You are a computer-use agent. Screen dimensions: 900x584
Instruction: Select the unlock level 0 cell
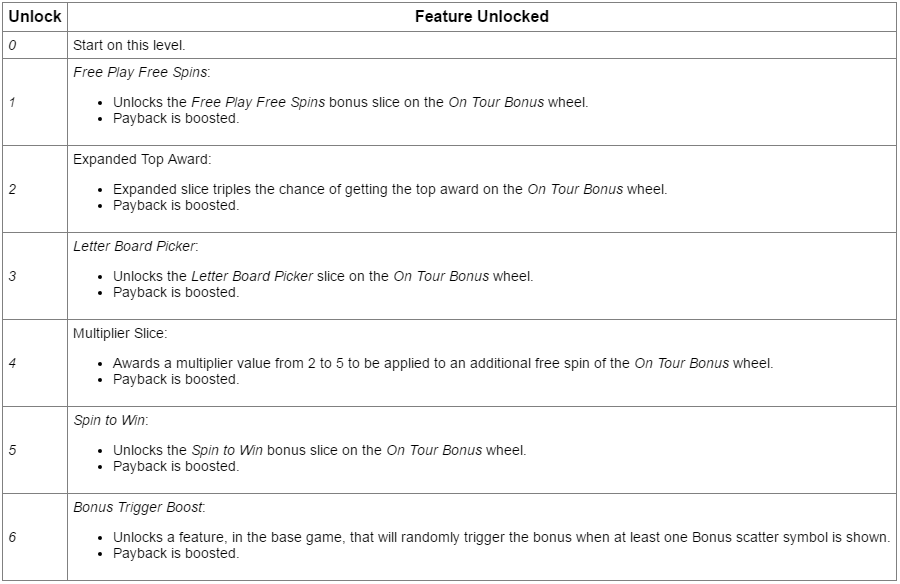click(x=34, y=45)
